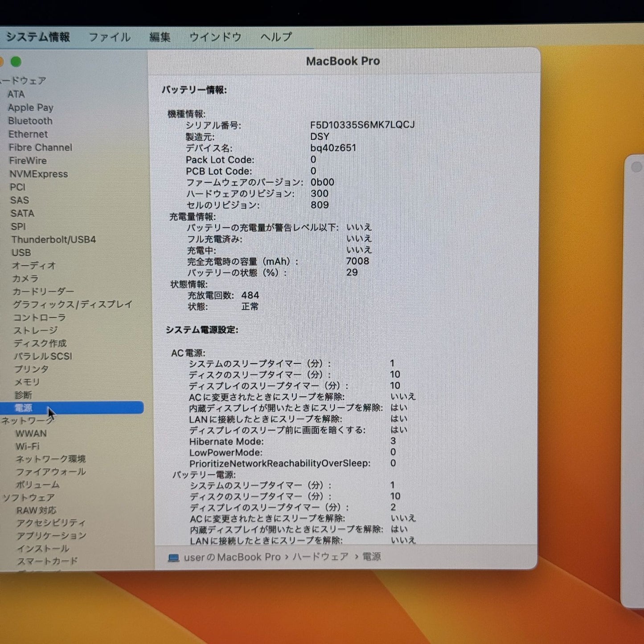Open the ヘルプ menu
644x644 pixels.
276,37
